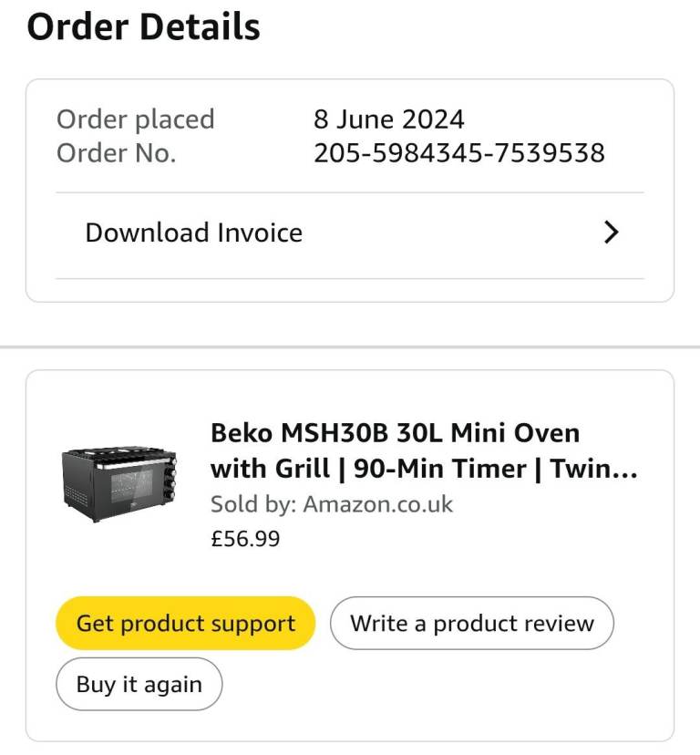Select order number 205-5984345-7539538
This screenshot has width=700, height=755.
(459, 153)
